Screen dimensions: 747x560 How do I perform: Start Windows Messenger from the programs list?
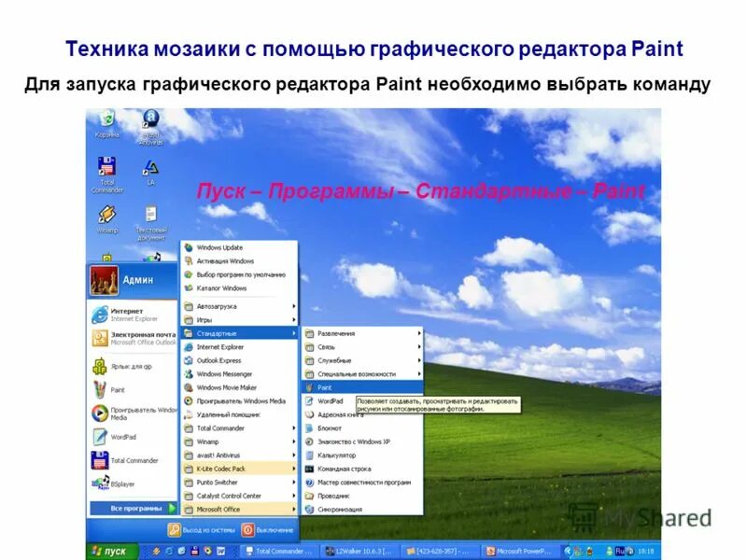coord(224,374)
